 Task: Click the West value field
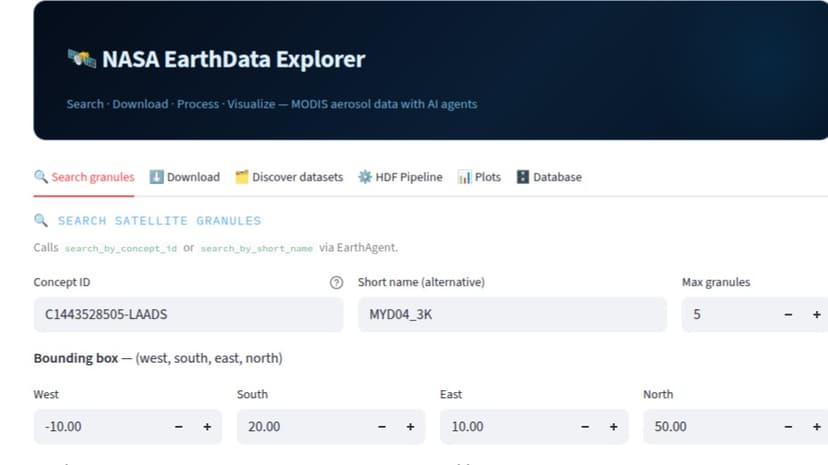coord(99,426)
